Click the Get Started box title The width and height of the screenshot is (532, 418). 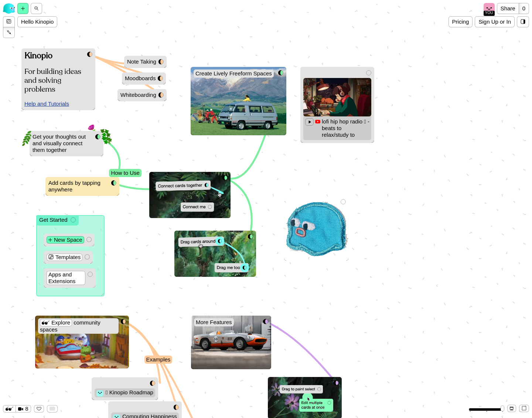pos(53,220)
